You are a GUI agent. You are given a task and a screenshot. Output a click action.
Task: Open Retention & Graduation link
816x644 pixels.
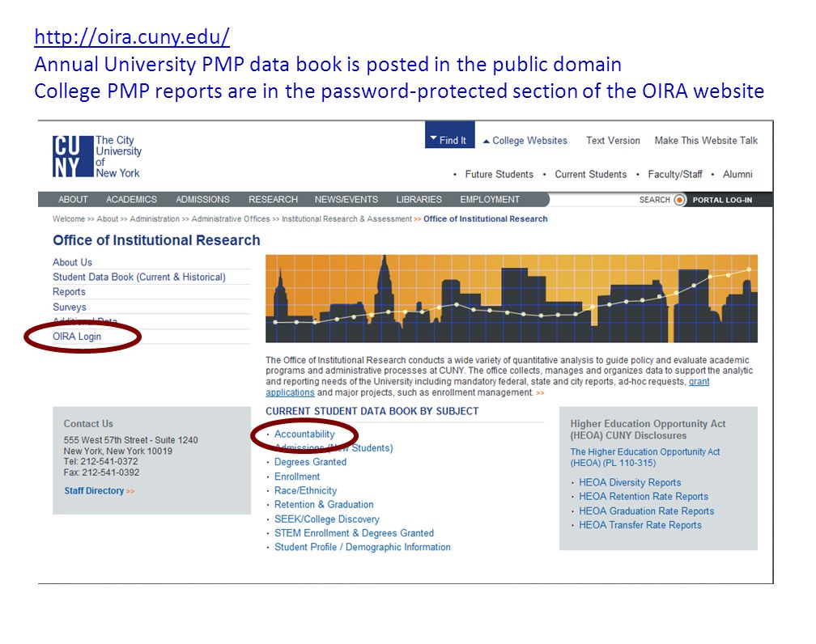click(x=324, y=505)
